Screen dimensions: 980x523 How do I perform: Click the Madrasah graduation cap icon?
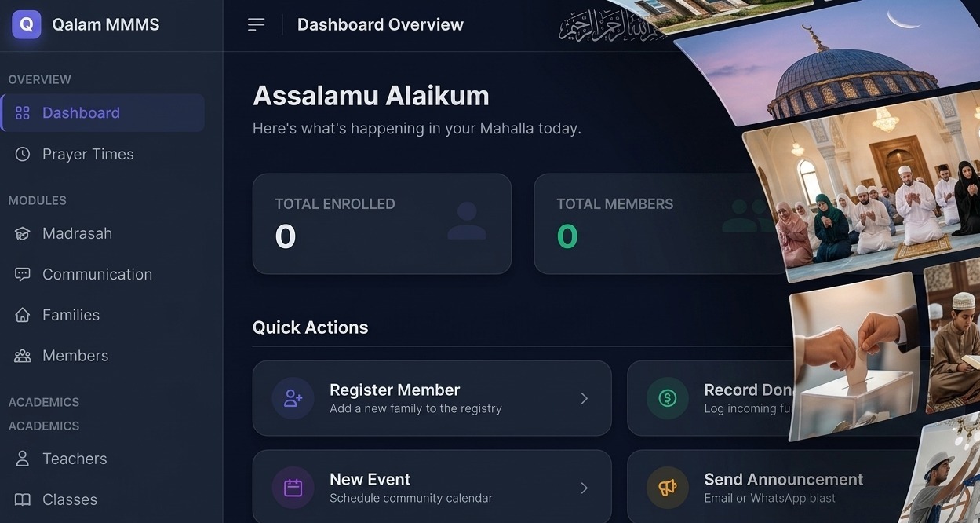pyautogui.click(x=23, y=233)
